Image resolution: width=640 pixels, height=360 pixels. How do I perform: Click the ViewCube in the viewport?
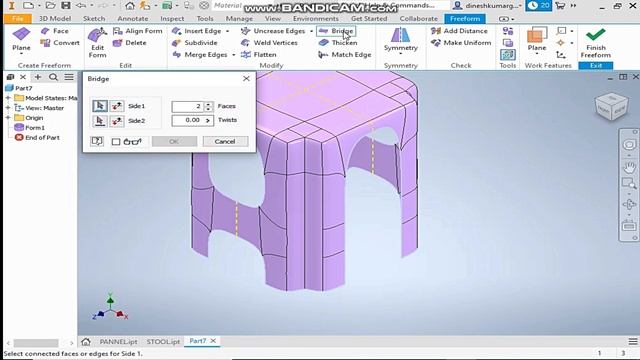[611, 107]
